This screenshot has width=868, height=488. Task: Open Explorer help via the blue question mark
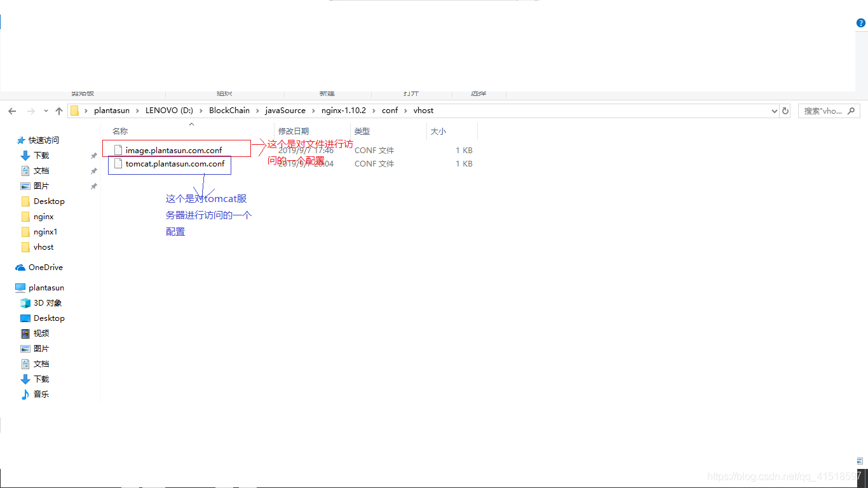[861, 23]
